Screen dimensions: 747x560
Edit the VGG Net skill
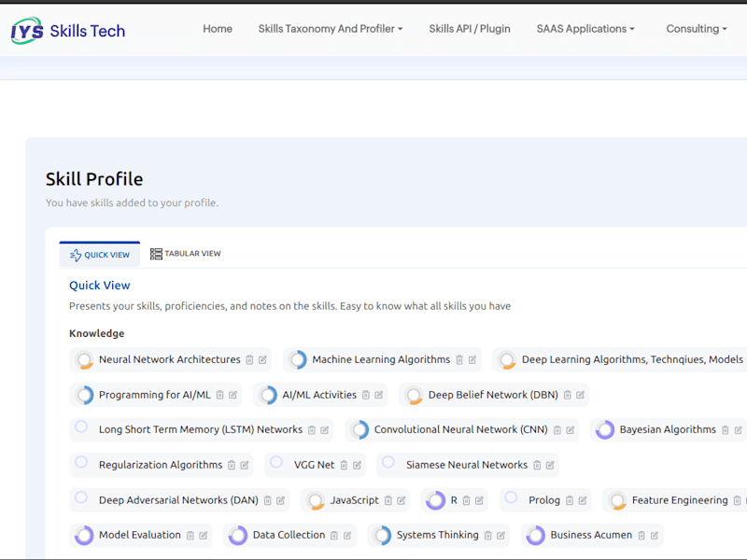357,465
